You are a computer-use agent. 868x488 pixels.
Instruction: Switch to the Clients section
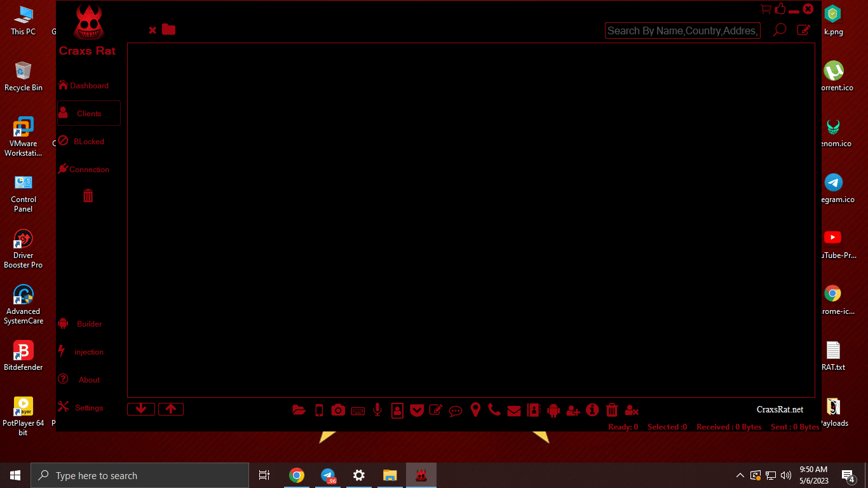pyautogui.click(x=88, y=113)
